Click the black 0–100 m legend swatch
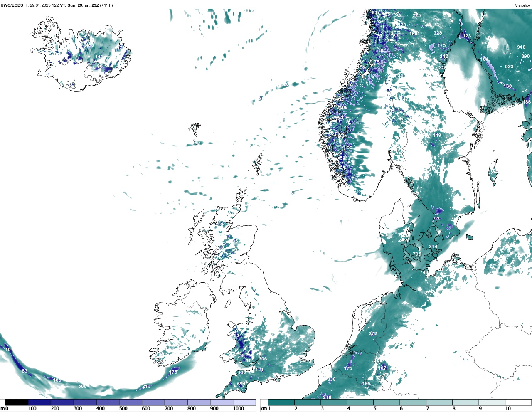Image resolution: width=532 pixels, height=412 pixels. coord(17,402)
